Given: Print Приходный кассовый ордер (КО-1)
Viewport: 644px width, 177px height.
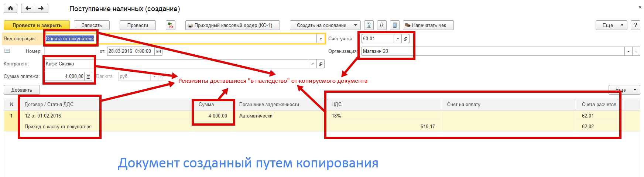Looking at the screenshot, I should [x=232, y=25].
